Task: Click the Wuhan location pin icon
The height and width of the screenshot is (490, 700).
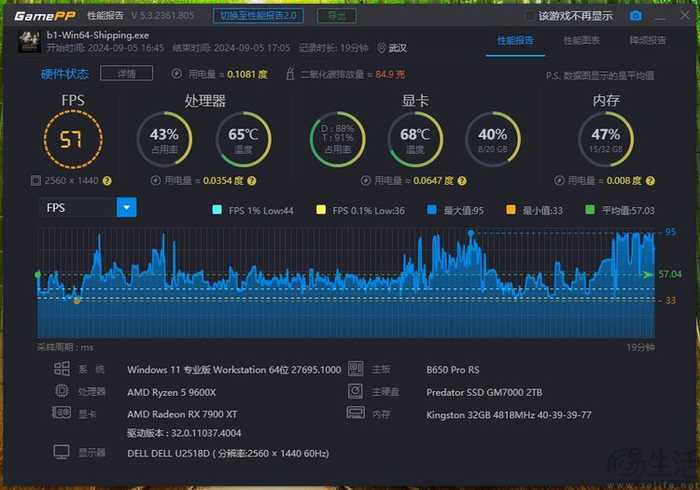Action: (381, 47)
